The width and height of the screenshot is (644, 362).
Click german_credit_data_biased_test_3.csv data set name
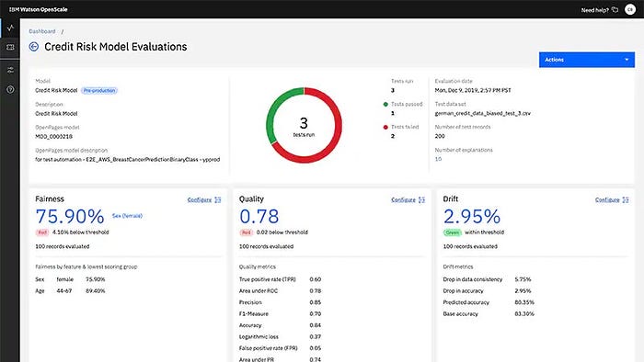483,113
